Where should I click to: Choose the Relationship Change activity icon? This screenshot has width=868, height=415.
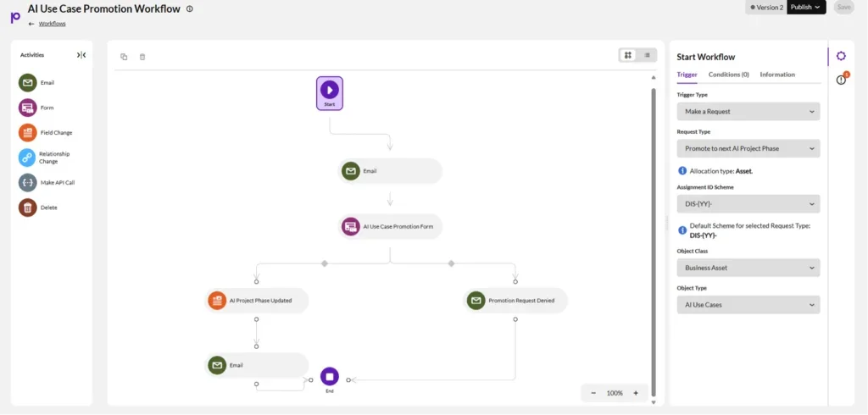(x=28, y=158)
